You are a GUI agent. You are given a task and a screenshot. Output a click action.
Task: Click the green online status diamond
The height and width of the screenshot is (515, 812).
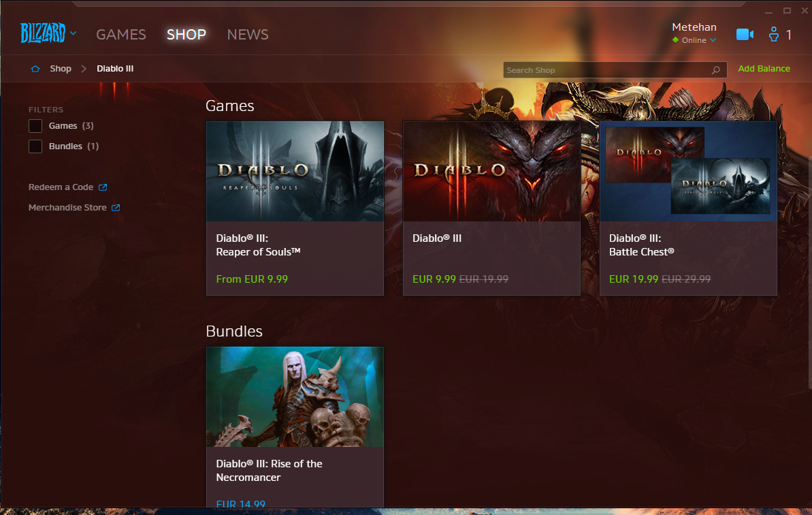coord(675,40)
